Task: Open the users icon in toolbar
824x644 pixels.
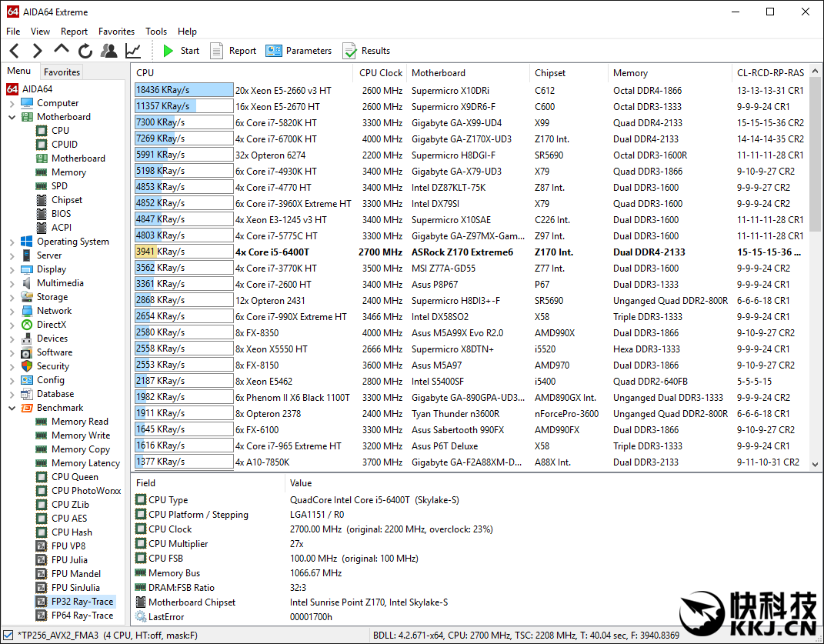Action: point(108,51)
